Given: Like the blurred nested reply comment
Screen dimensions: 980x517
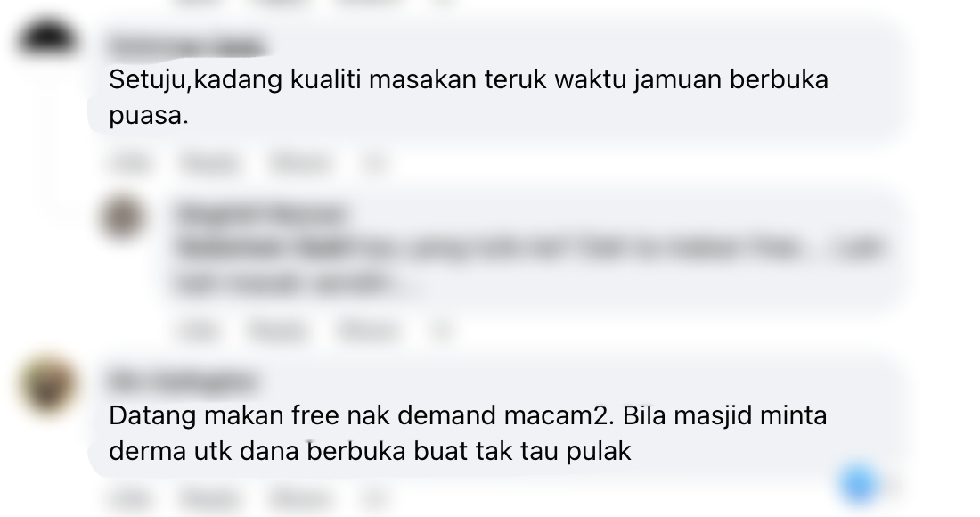Looking at the screenshot, I should coord(198,330).
